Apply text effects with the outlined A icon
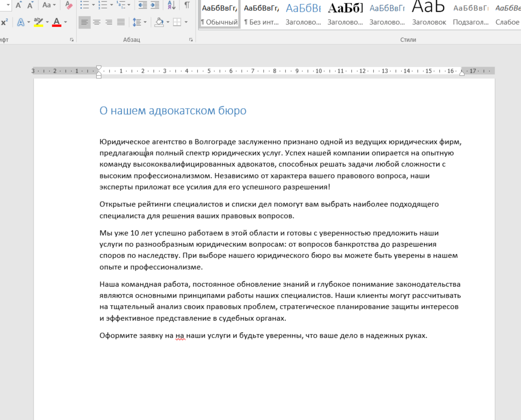This screenshot has width=521, height=420. click(20, 22)
